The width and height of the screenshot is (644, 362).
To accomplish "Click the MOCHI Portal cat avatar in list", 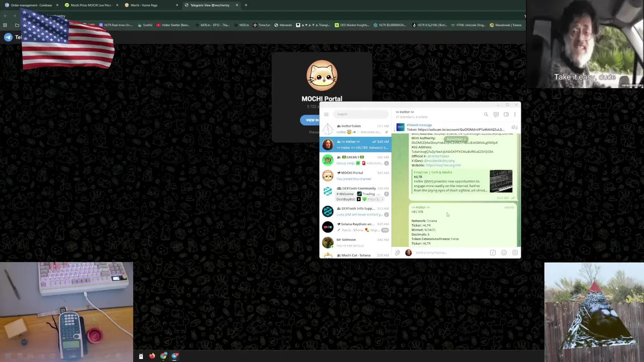I will 328,176.
